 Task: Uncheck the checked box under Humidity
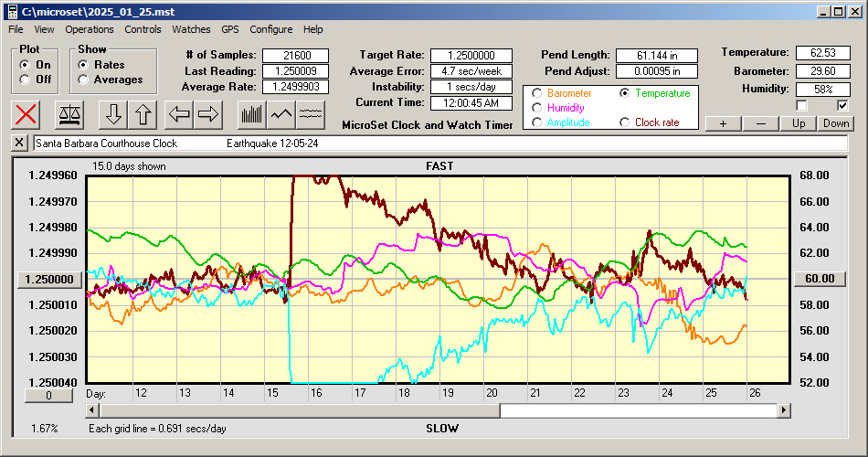[x=842, y=105]
